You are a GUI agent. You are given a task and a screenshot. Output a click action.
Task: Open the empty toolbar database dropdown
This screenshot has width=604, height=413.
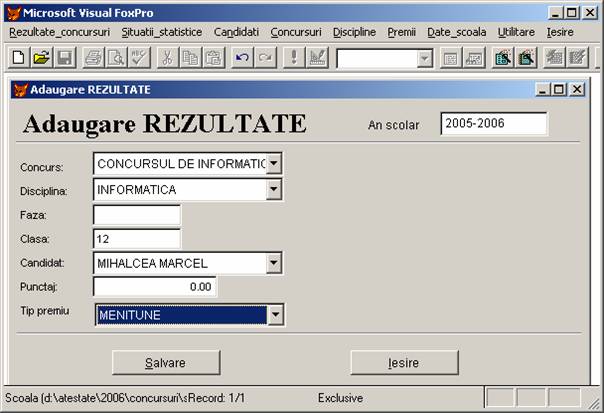coord(425,58)
